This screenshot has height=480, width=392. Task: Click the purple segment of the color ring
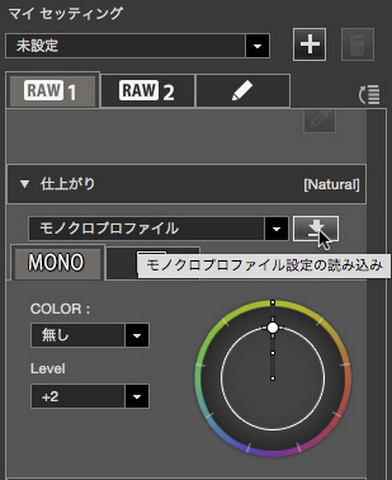tap(272, 452)
